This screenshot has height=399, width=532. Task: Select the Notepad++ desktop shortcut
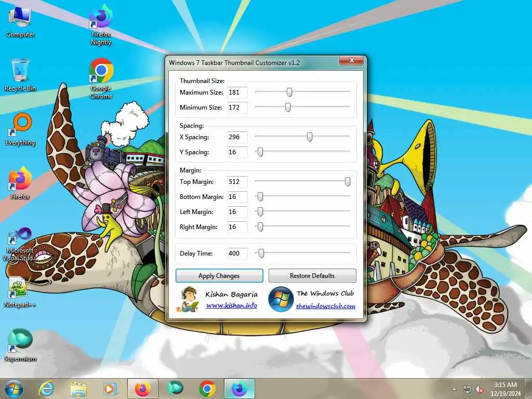20,292
